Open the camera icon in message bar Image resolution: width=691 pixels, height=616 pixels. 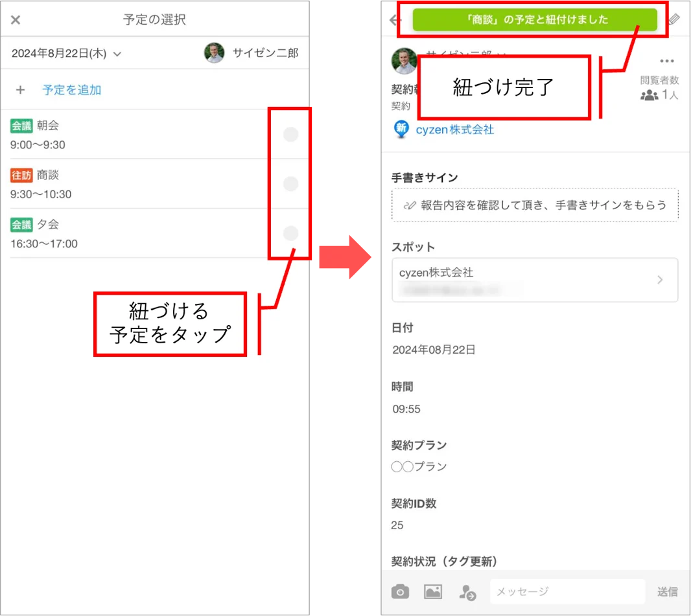(x=400, y=591)
